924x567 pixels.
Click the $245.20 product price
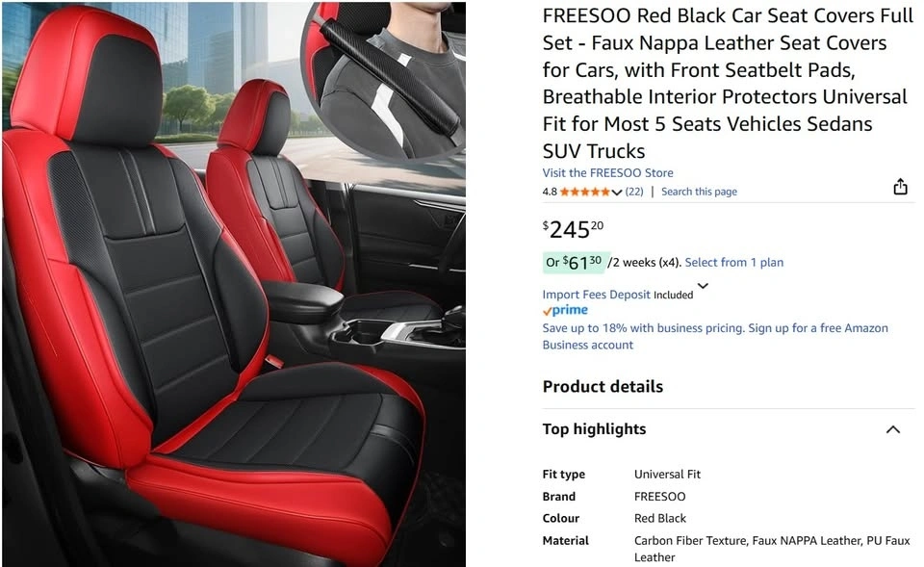573,229
